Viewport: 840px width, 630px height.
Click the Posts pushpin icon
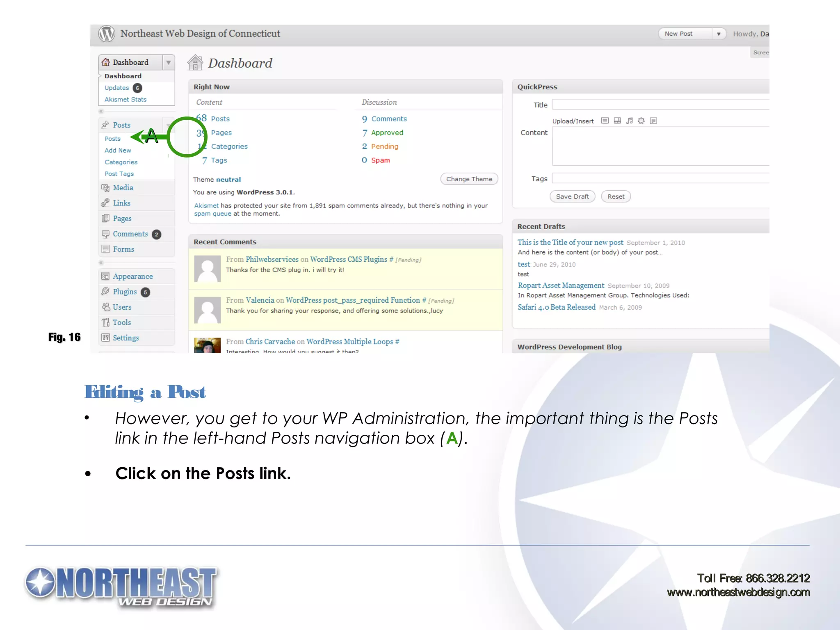click(105, 124)
